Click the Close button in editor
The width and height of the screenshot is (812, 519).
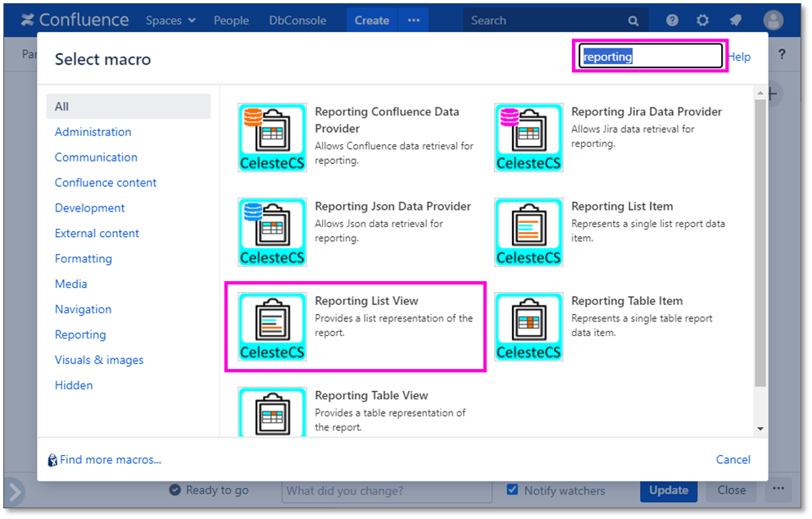[731, 490]
